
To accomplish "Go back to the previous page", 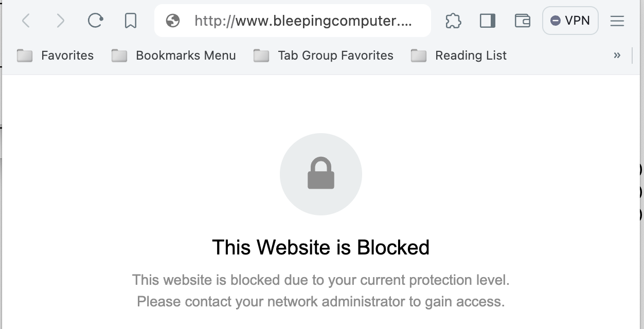I will [x=26, y=21].
